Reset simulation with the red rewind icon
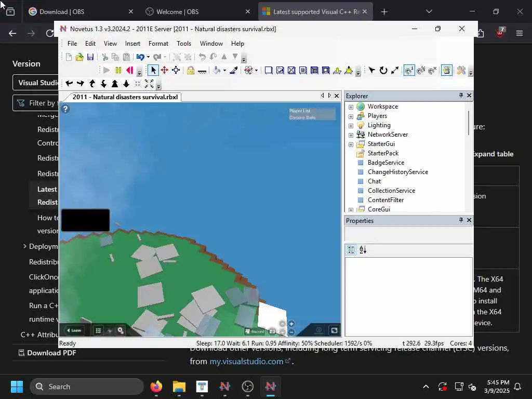 129,70
